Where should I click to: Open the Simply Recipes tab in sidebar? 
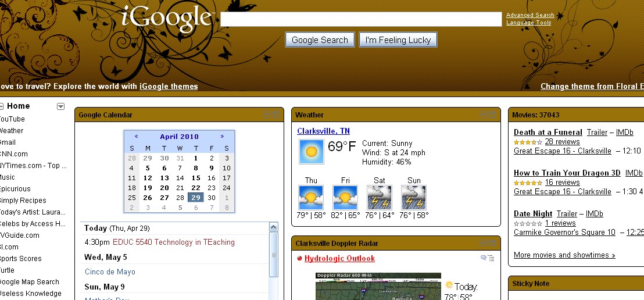23,201
